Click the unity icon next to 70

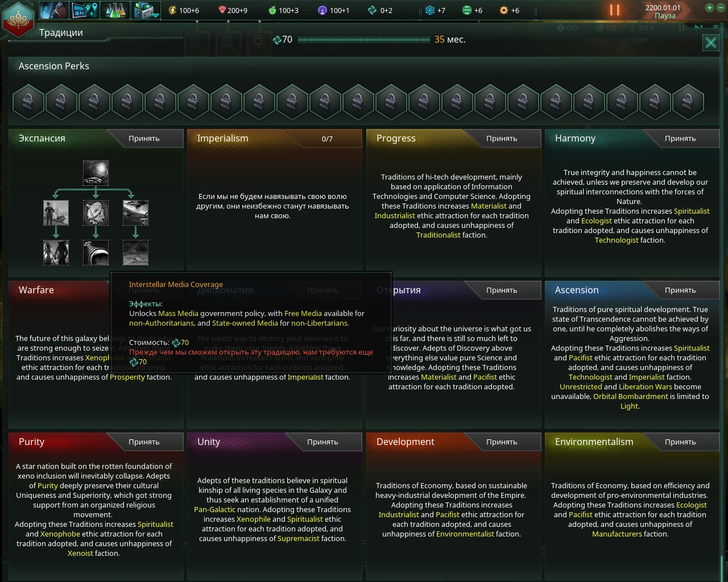tap(278, 40)
